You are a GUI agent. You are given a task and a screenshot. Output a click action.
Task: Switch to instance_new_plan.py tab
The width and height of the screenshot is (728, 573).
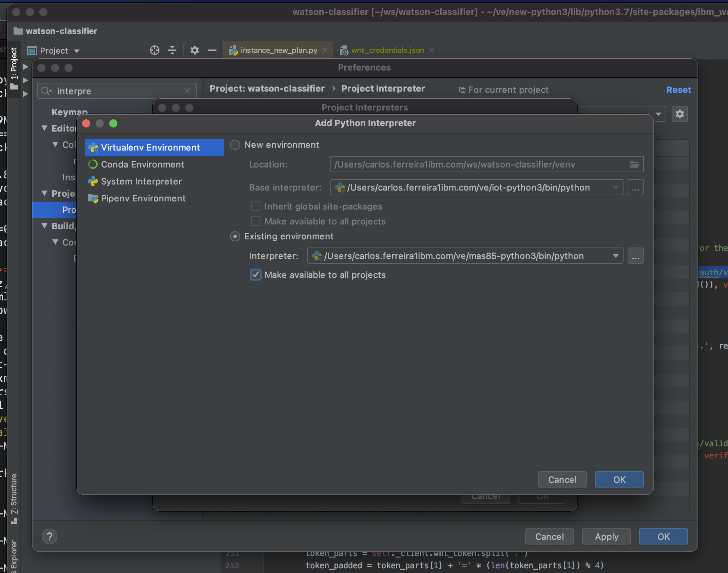[279, 50]
